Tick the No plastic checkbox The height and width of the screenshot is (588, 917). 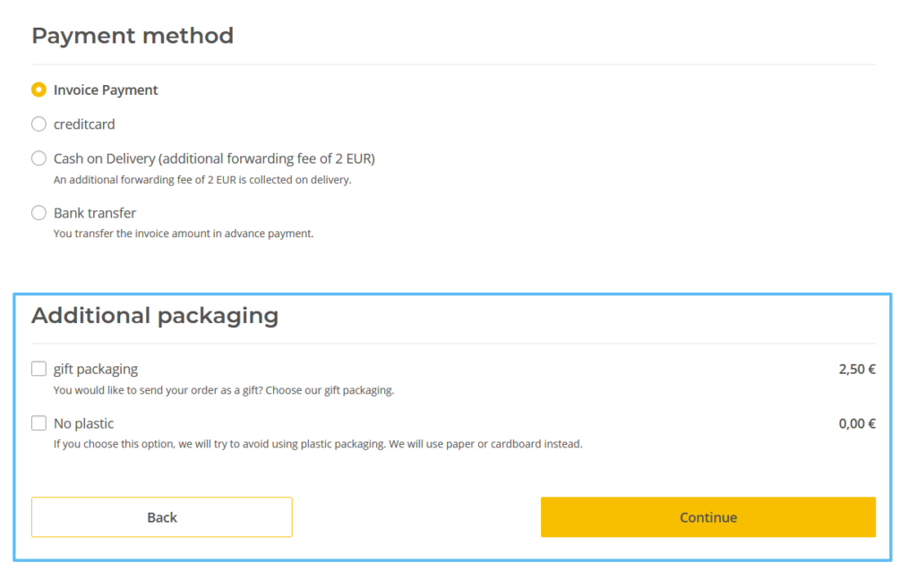[39, 423]
